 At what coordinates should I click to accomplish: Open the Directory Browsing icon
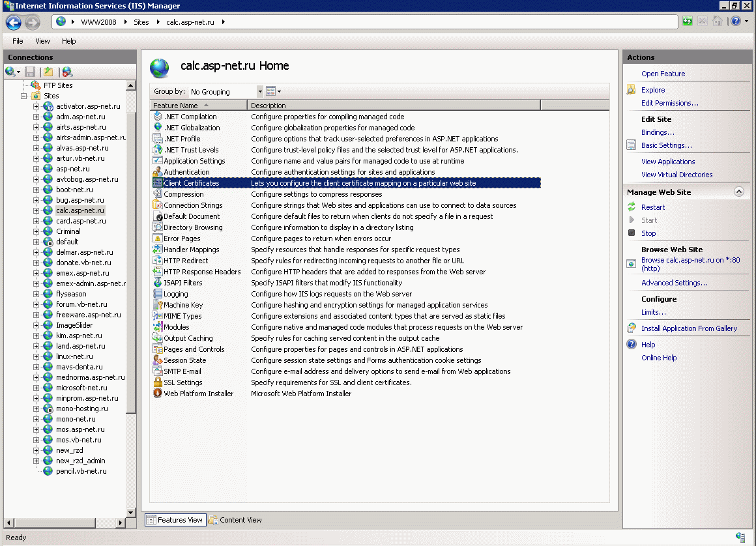coord(158,227)
